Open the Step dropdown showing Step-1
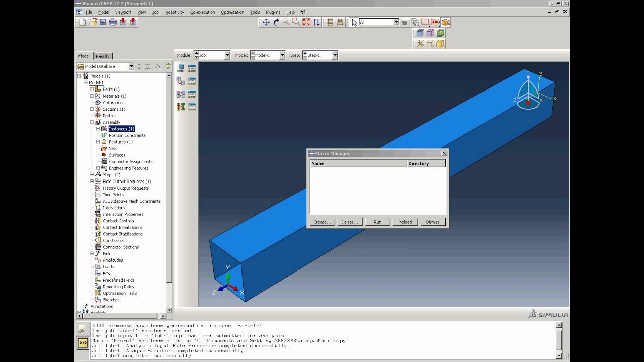 click(x=335, y=55)
